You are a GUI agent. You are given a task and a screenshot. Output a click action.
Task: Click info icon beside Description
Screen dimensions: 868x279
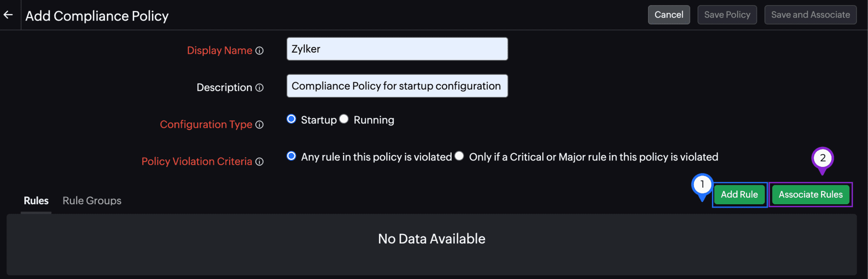tap(260, 88)
